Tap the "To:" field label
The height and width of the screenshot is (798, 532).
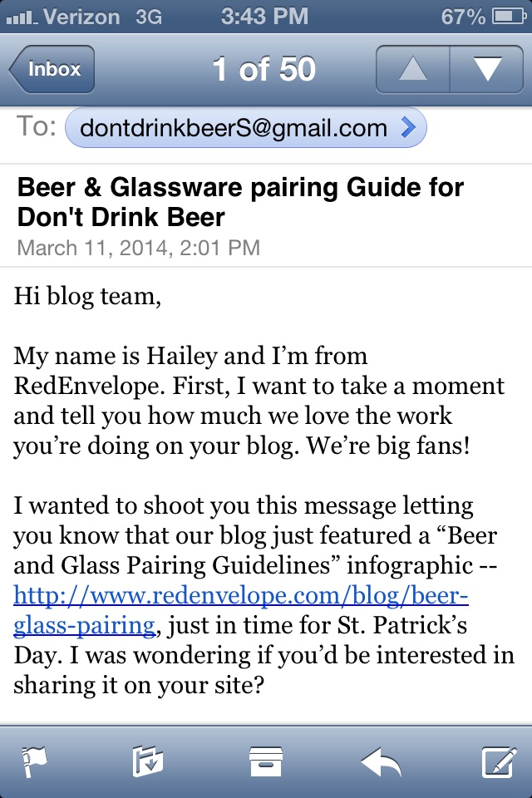[37, 127]
